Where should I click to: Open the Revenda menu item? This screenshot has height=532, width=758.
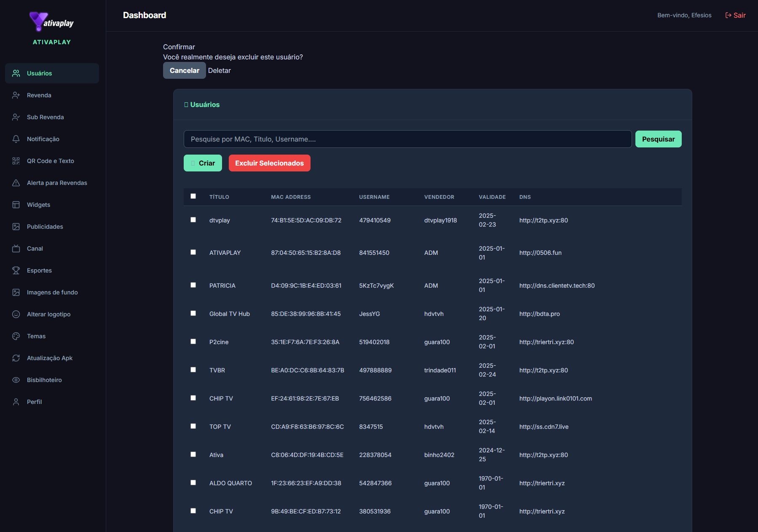[39, 95]
